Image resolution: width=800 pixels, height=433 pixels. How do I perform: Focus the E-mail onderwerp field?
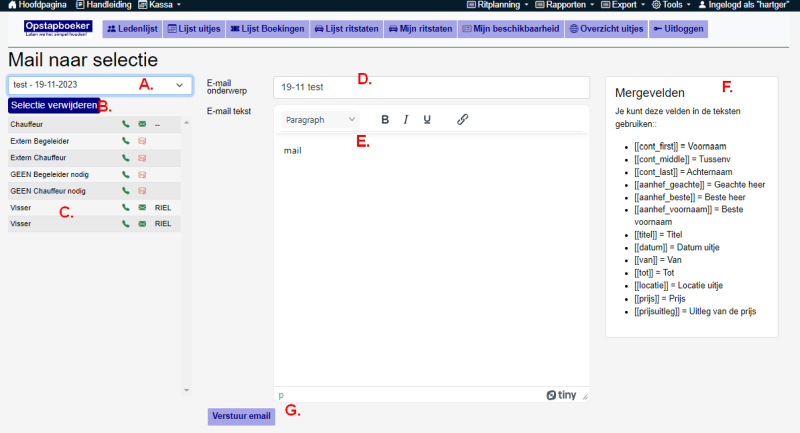coord(430,87)
